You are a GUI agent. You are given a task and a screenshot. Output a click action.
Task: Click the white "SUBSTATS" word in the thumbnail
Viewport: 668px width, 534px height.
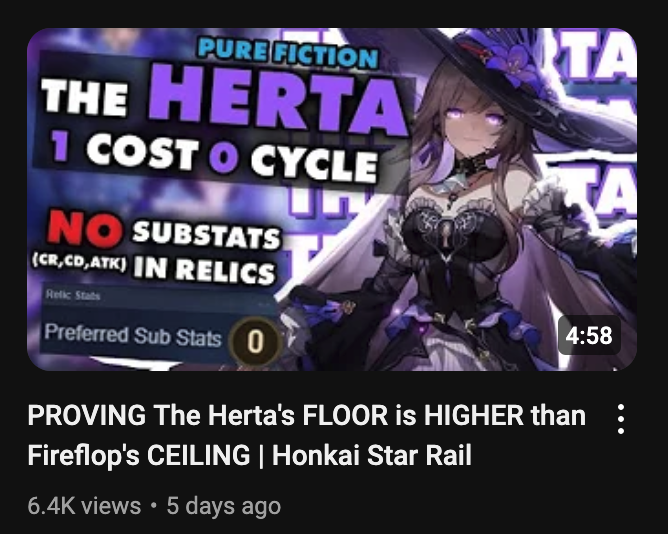click(x=206, y=235)
